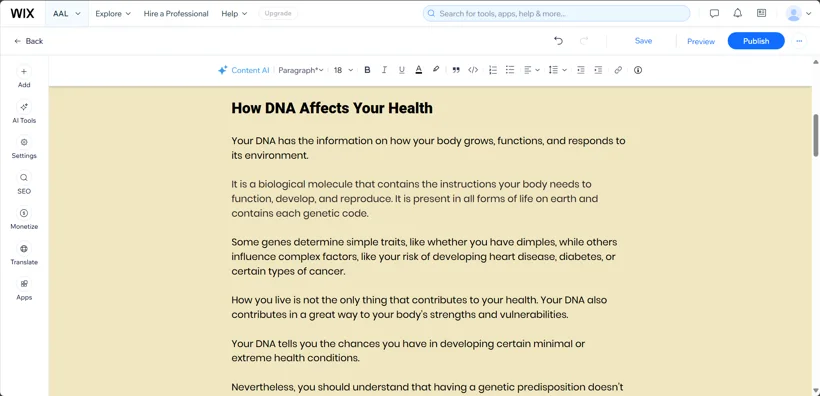
Task: Open the text color picker
Action: click(x=418, y=70)
